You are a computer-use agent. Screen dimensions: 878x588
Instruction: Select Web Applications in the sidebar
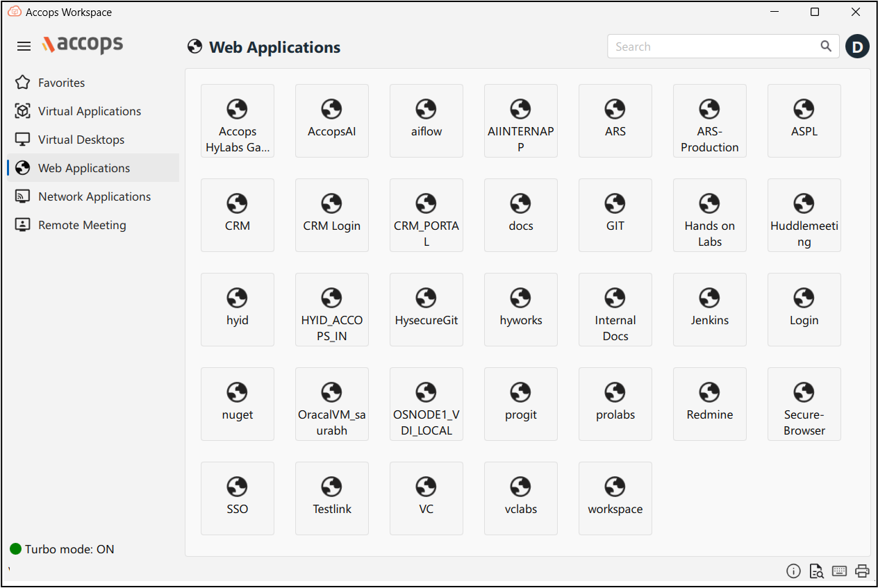pyautogui.click(x=93, y=168)
